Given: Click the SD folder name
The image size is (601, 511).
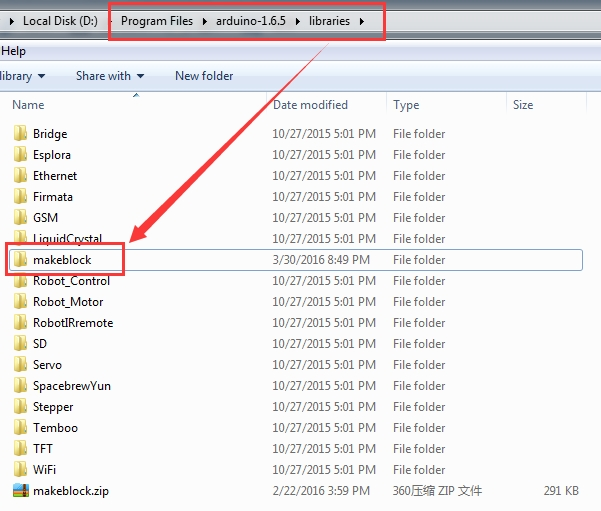Looking at the screenshot, I should [x=39, y=343].
